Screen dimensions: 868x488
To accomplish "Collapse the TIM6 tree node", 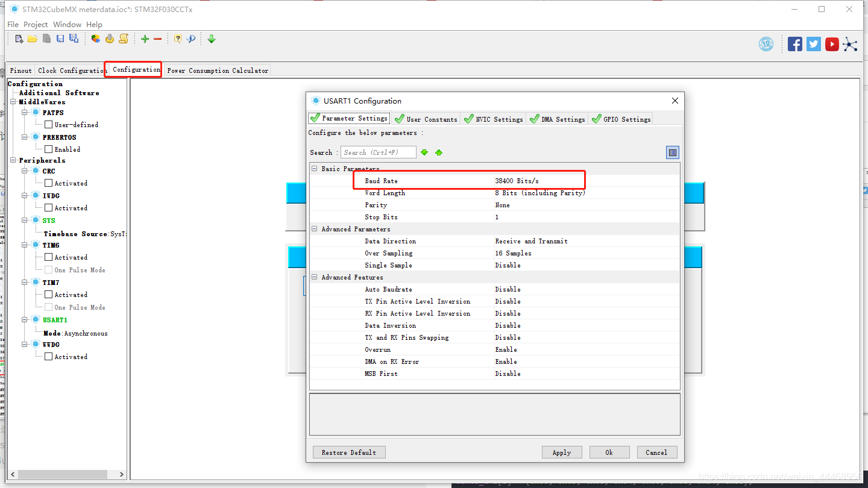I will 25,245.
